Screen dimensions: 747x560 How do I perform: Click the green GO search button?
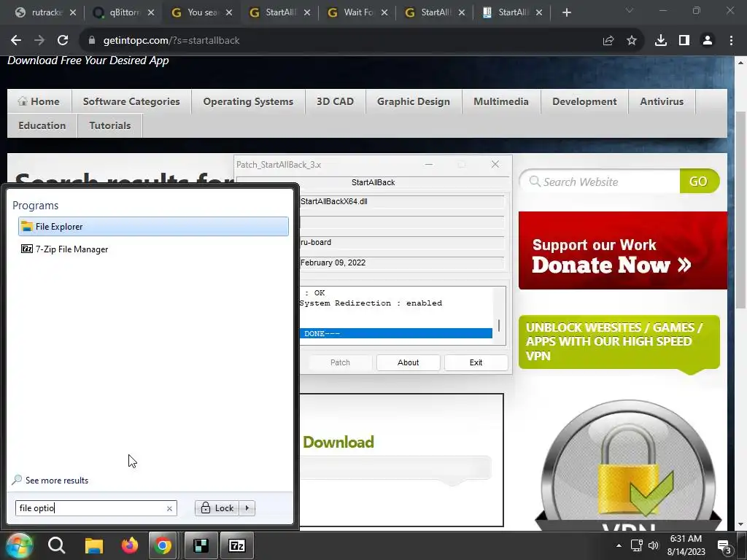(x=698, y=182)
